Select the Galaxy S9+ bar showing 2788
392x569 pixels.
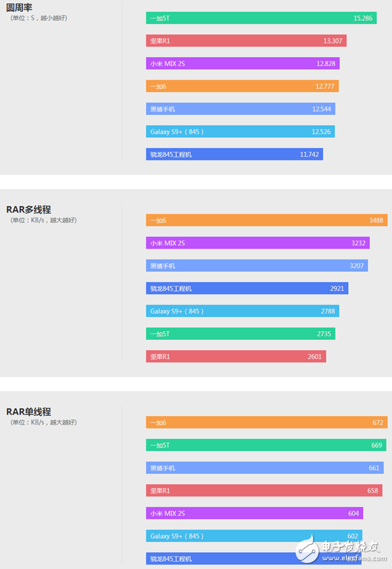pos(242,311)
